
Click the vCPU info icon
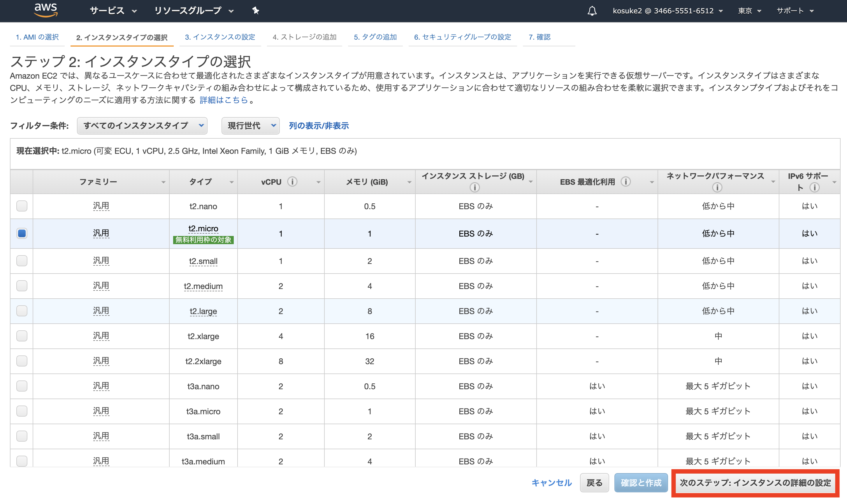pyautogui.click(x=292, y=182)
